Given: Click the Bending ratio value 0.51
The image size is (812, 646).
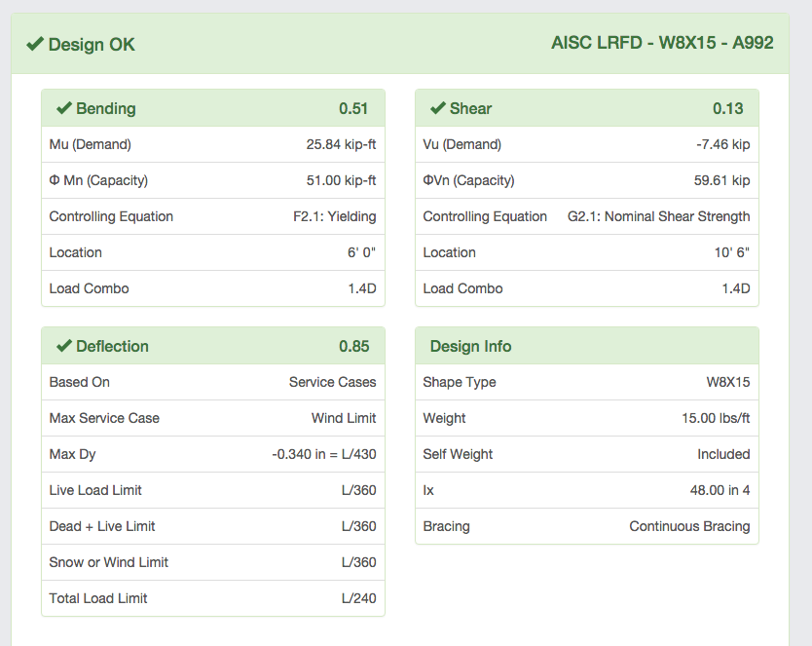Looking at the screenshot, I should click(x=353, y=108).
